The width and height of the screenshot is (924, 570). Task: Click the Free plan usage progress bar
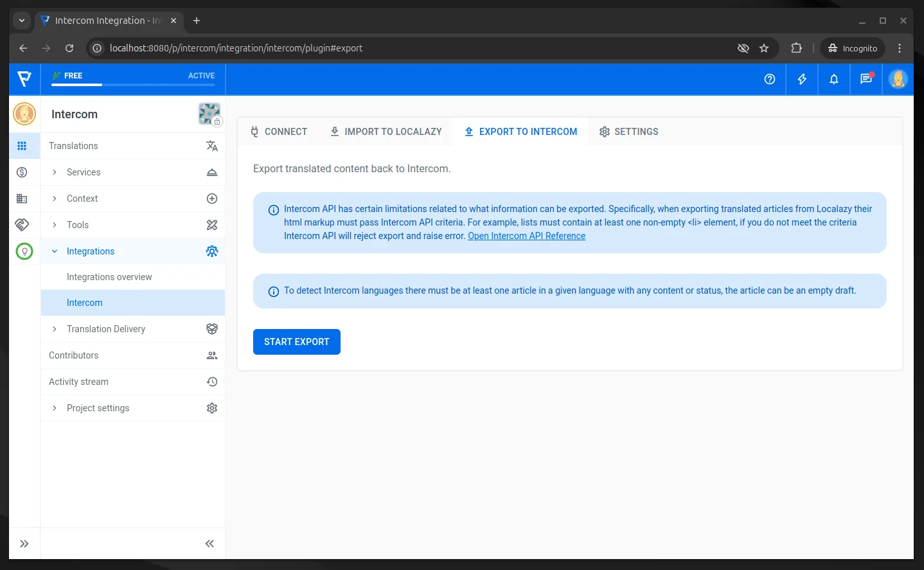click(x=133, y=84)
